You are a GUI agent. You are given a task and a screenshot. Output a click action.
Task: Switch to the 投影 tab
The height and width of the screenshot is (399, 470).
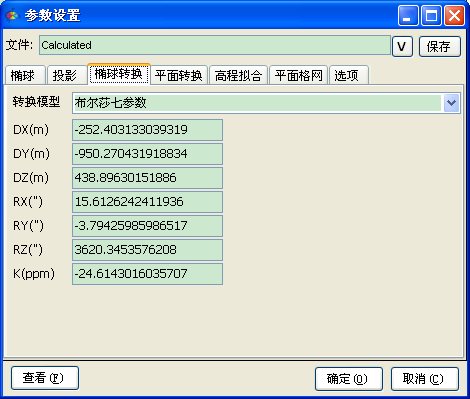[66, 75]
